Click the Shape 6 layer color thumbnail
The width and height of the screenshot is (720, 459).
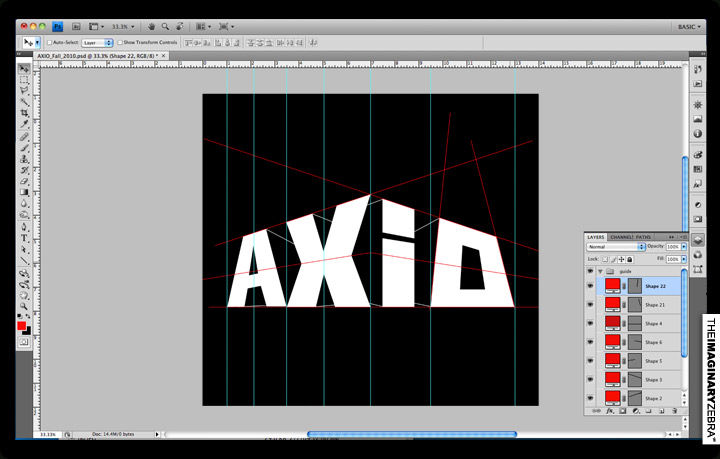point(612,342)
